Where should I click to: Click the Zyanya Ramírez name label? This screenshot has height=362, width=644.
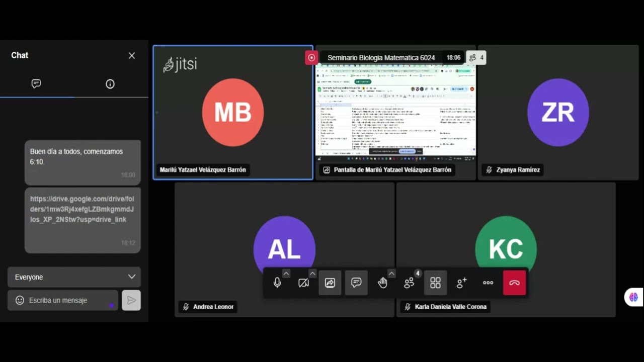pyautogui.click(x=518, y=170)
